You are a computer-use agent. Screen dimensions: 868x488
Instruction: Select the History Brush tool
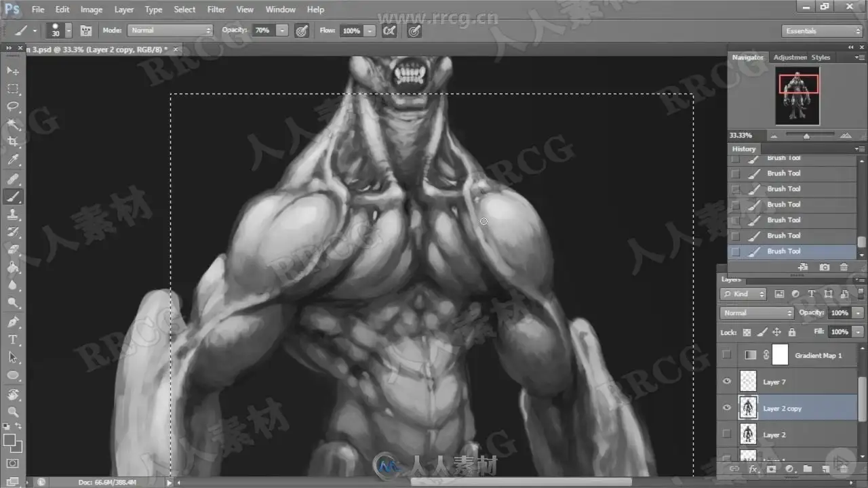pyautogui.click(x=13, y=232)
